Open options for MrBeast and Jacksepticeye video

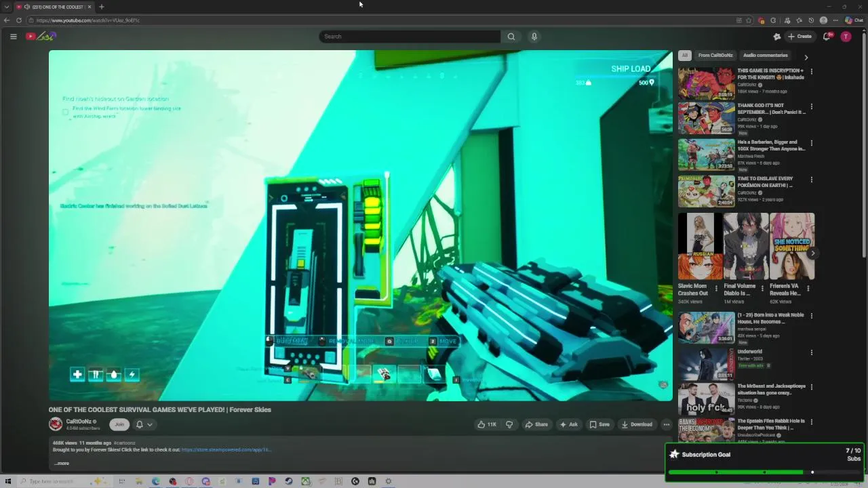pos(812,387)
